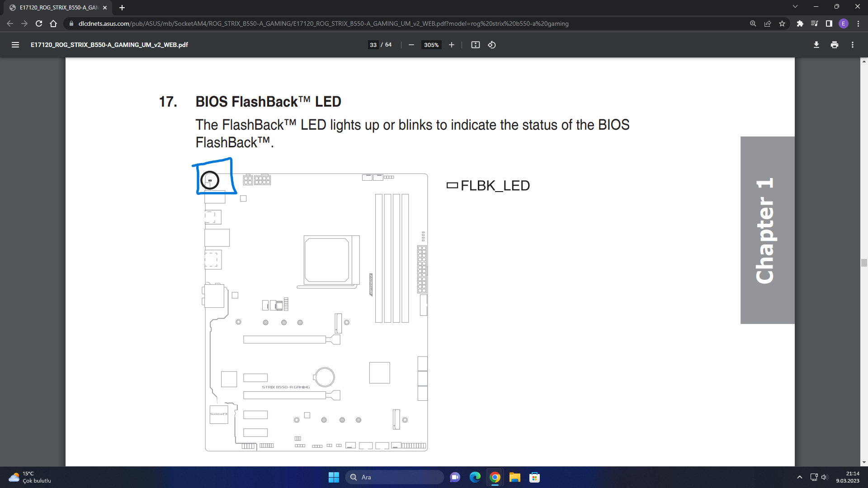Screen dimensions: 868x488
Task: Open Windows Start menu
Action: (334, 477)
